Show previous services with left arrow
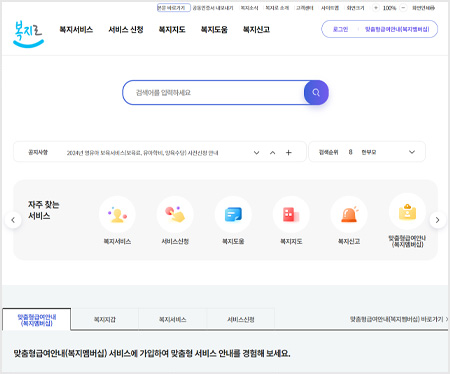This screenshot has height=374, width=450. [x=13, y=220]
